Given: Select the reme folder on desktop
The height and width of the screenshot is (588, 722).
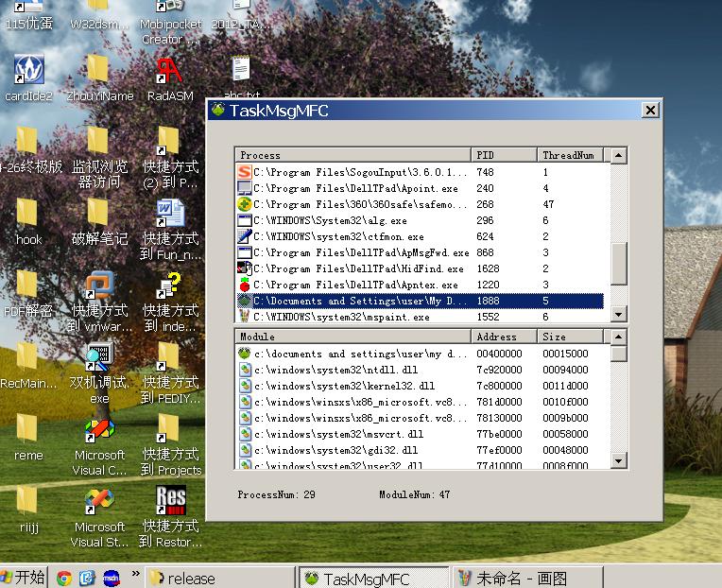Looking at the screenshot, I should pyautogui.click(x=28, y=438).
